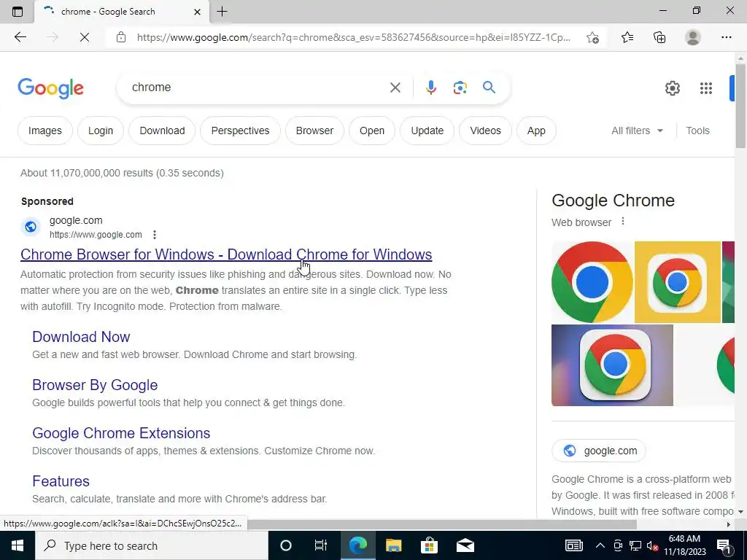Click the vertical page scrollbar thumb
The image size is (747, 560).
[740, 105]
